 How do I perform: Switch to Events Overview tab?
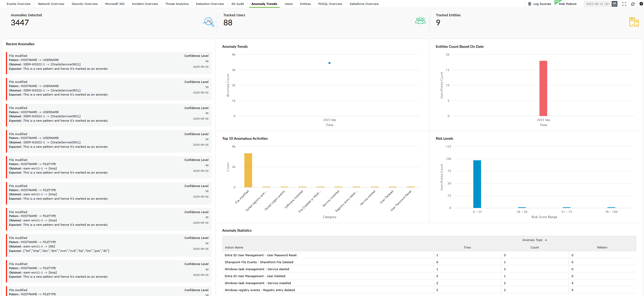tap(19, 4)
